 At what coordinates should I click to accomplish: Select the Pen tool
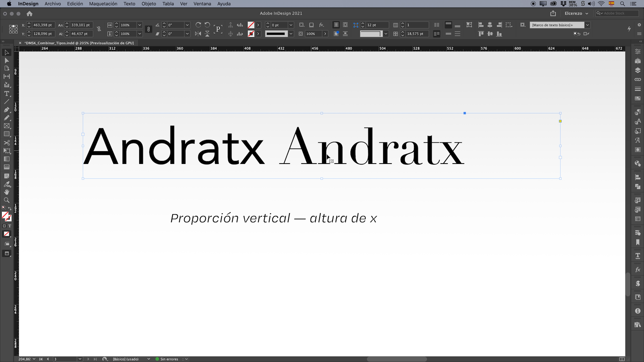[7, 110]
